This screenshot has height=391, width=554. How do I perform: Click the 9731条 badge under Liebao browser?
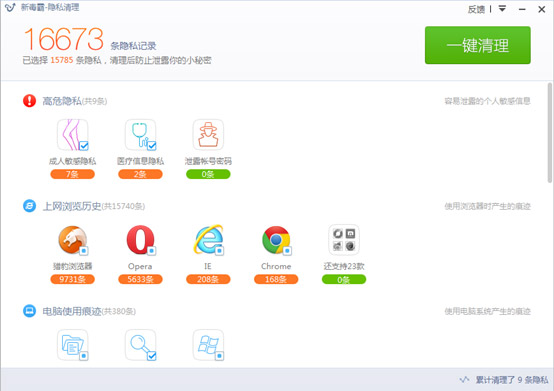(x=72, y=279)
